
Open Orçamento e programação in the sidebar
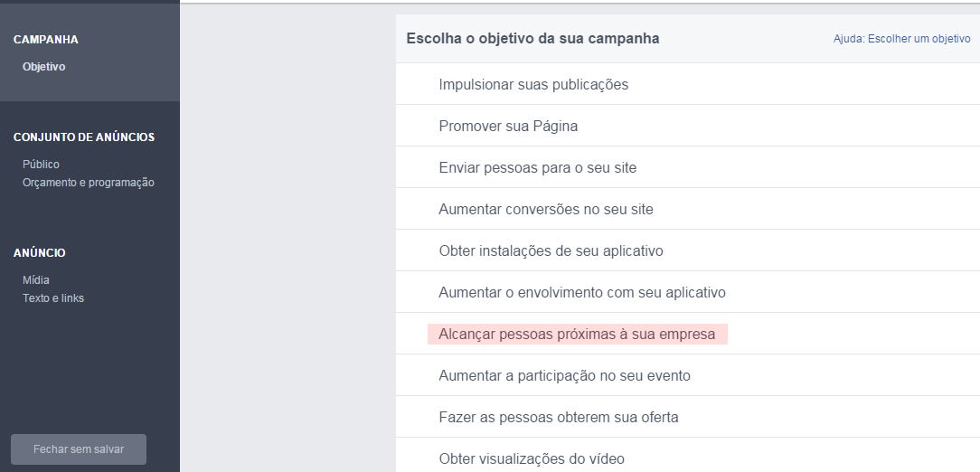[88, 183]
